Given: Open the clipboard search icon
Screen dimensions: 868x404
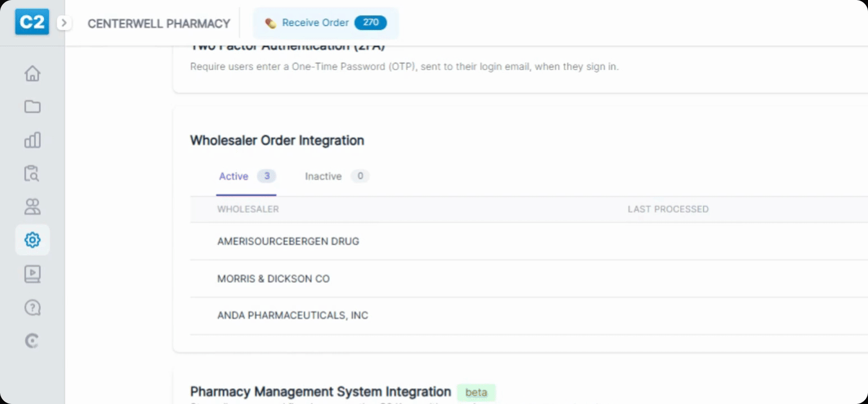Looking at the screenshot, I should (x=33, y=173).
